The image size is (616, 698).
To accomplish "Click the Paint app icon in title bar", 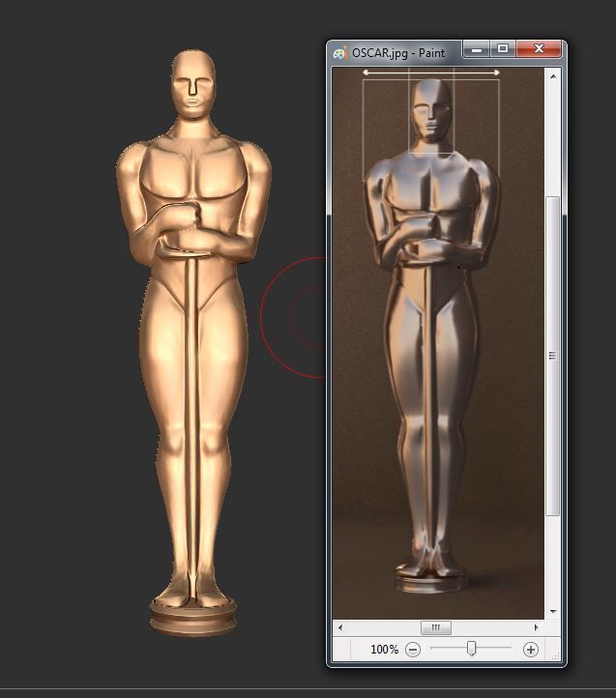I will coord(340,53).
